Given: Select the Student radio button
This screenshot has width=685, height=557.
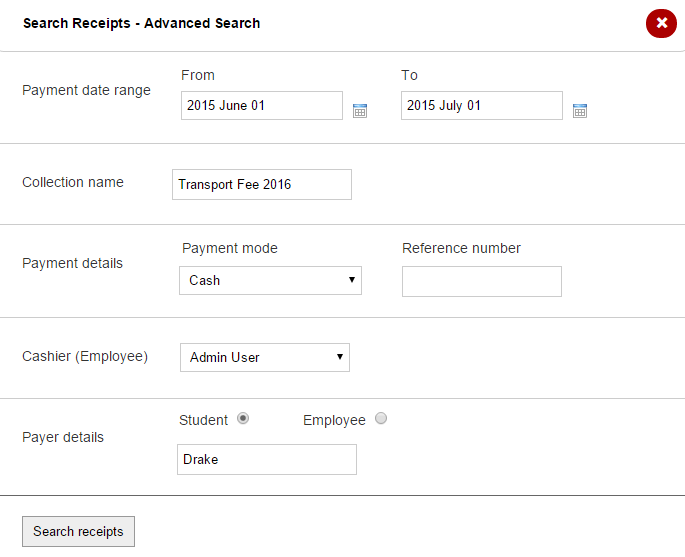Looking at the screenshot, I should coord(243,419).
